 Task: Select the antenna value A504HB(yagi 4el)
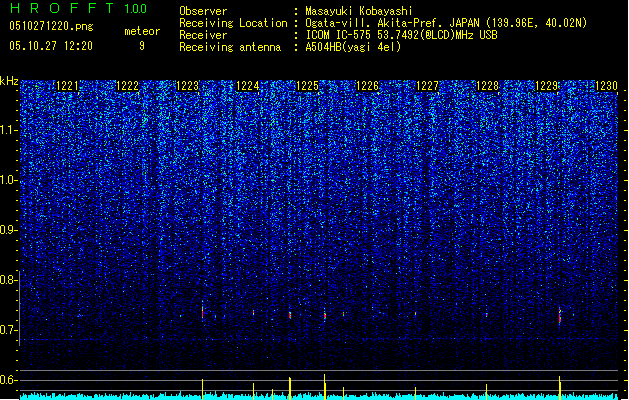click(x=353, y=47)
